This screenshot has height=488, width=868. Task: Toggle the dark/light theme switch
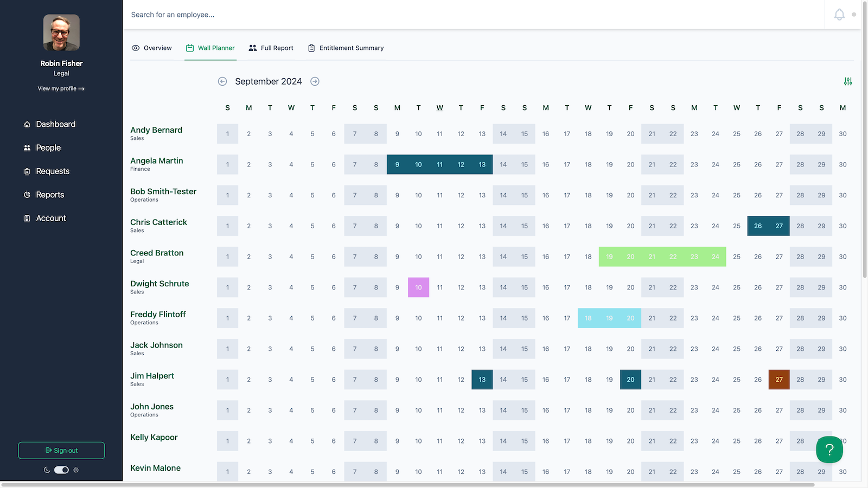[61, 470]
